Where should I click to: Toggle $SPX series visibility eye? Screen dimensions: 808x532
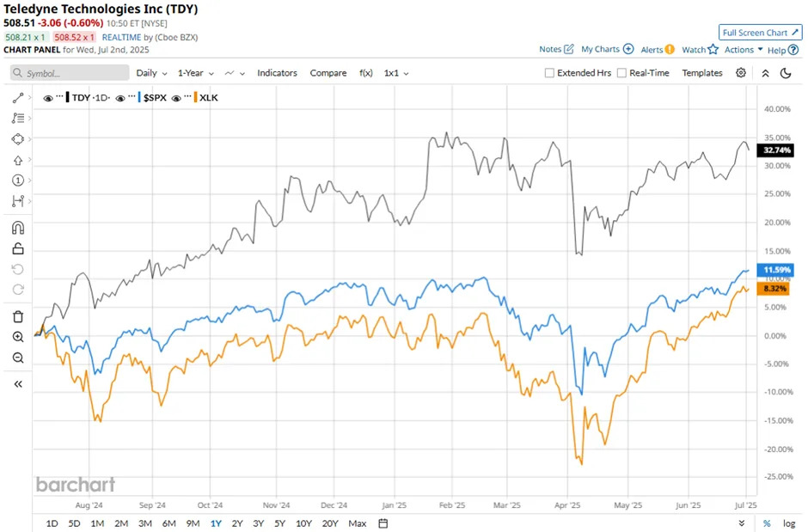coord(120,98)
